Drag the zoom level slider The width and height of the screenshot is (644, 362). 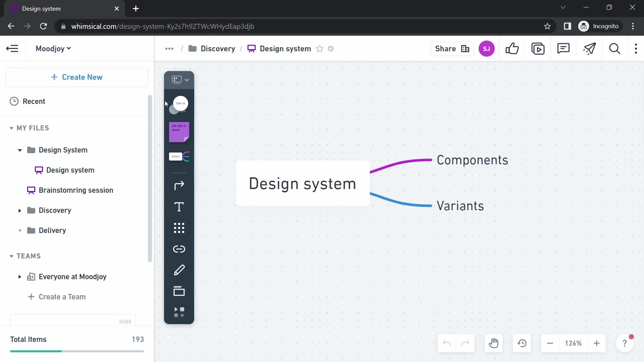(573, 344)
